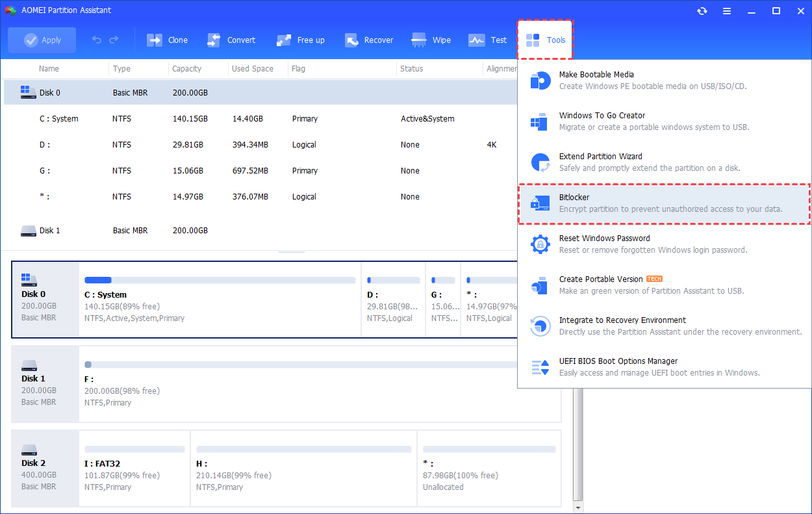Screen dimensions: 812x514
Task: Select the unallocated 87.98GB partition block
Action: point(488,467)
